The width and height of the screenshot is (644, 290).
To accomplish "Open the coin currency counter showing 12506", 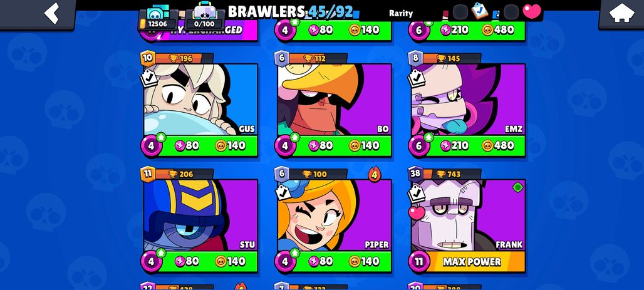I will [x=158, y=19].
